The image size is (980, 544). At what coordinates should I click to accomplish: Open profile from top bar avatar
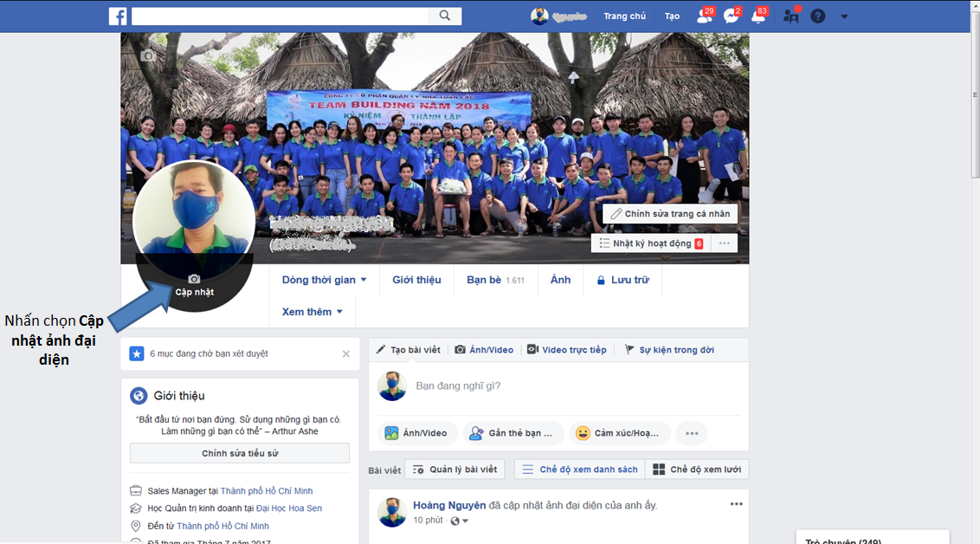click(x=539, y=16)
